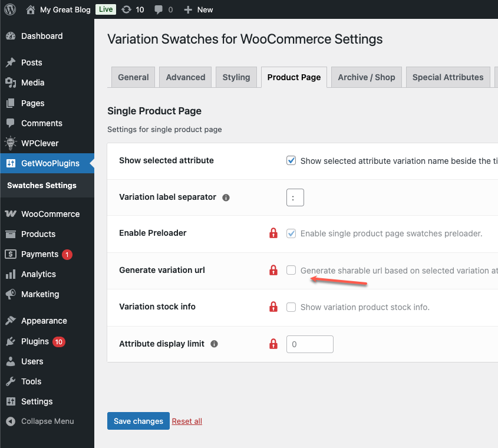
Task: Expand the WooCommerce sidebar menu
Action: tap(50, 214)
